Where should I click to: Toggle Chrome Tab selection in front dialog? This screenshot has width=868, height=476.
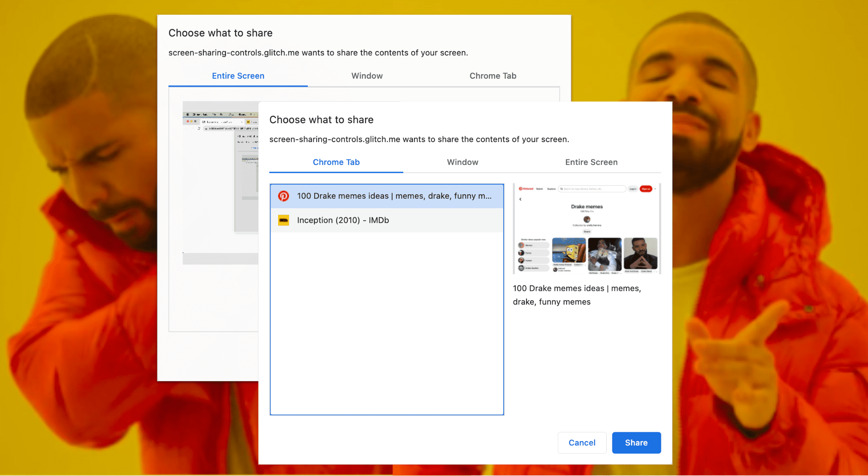pyautogui.click(x=336, y=163)
